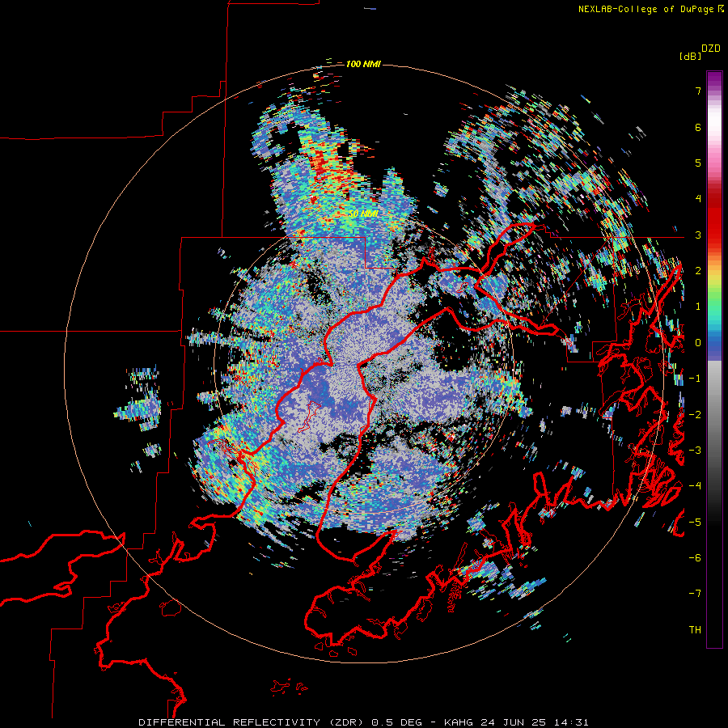Pick the 2 dB scale label
The height and width of the screenshot is (728, 728).
point(698,271)
